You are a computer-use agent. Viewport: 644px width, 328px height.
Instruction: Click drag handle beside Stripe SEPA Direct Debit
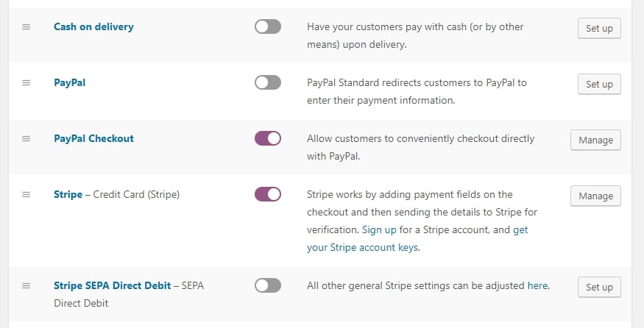[26, 285]
